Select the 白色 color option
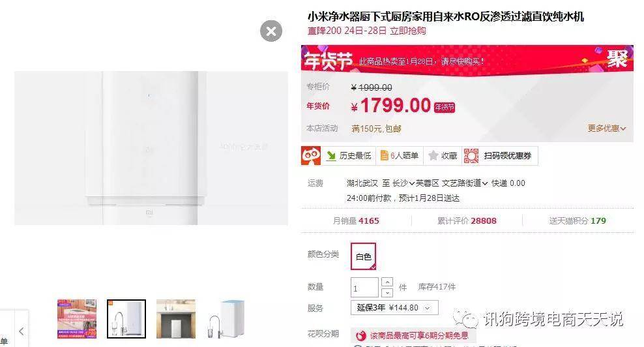This screenshot has width=644, height=347. [x=364, y=256]
